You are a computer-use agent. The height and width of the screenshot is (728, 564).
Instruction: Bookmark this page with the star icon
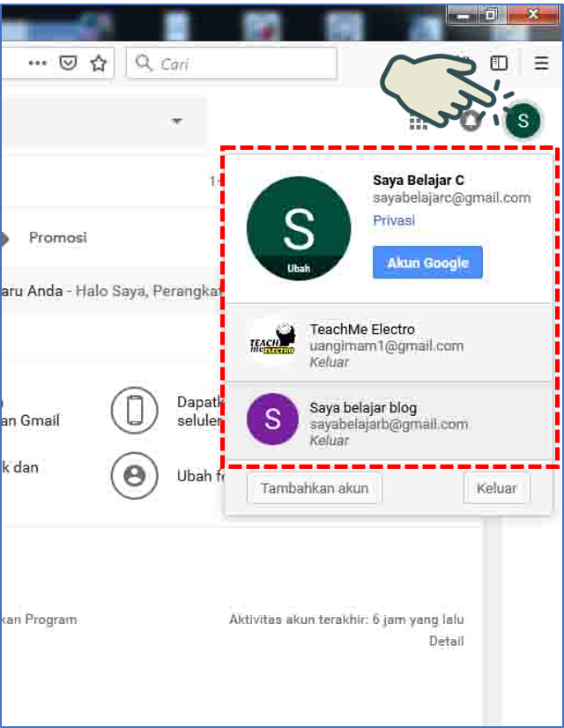[x=98, y=63]
